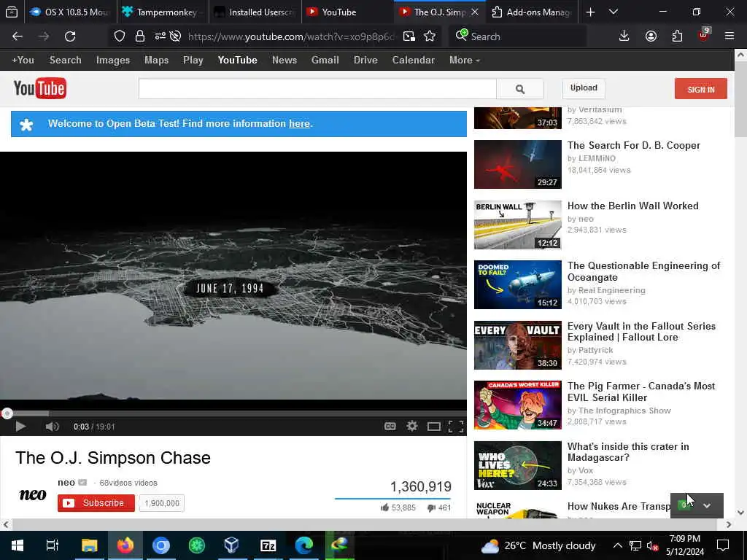This screenshot has width=747, height=560.
Task: Open uBlock Origin toolbar icon
Action: click(704, 35)
